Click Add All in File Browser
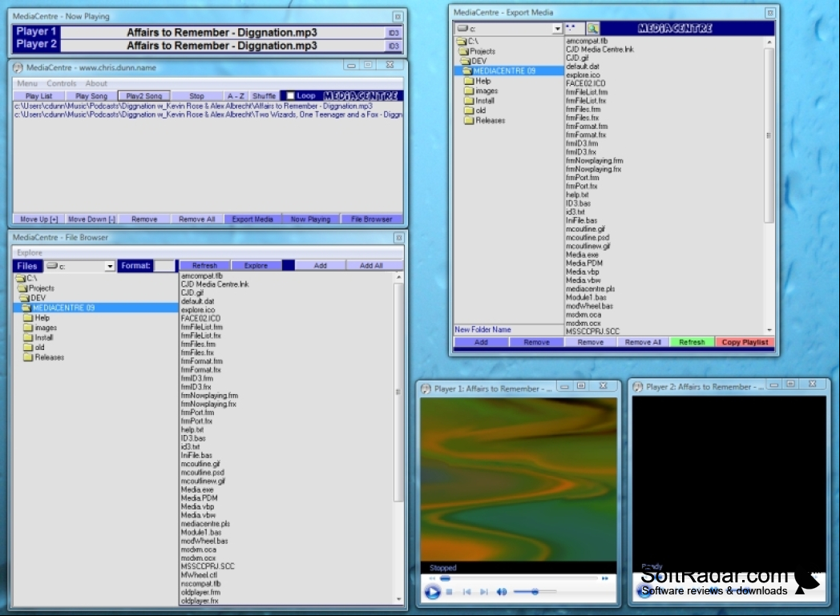 [x=371, y=265]
